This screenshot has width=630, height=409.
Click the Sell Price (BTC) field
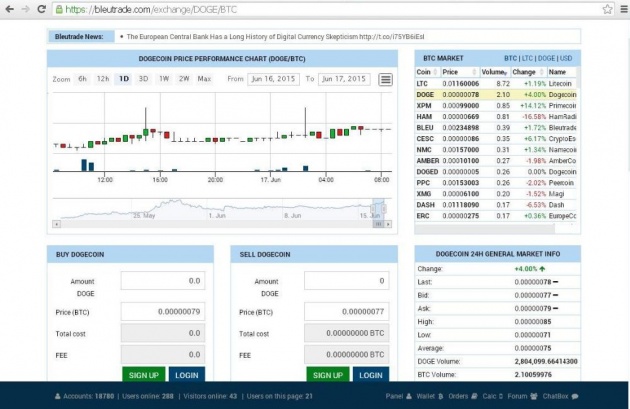tap(346, 311)
